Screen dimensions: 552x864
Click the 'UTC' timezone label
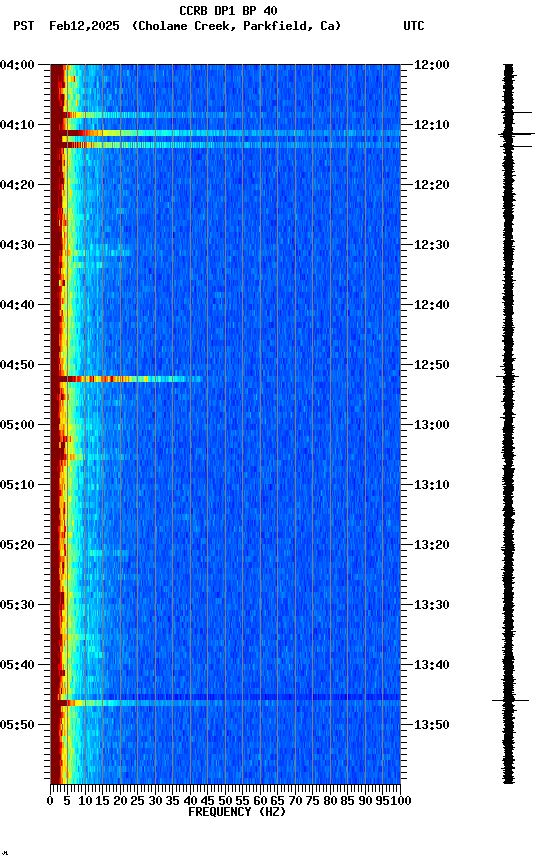[414, 26]
